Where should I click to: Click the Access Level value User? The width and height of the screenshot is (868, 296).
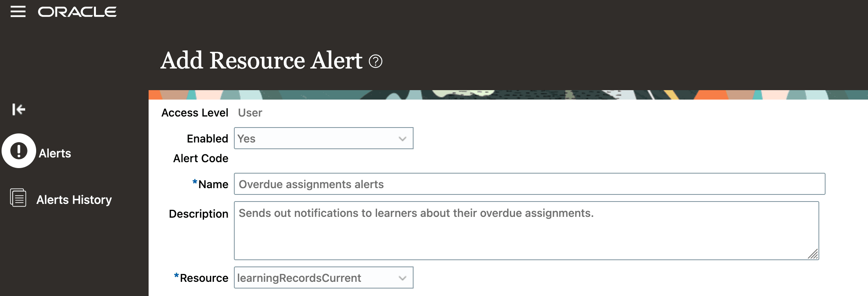(x=250, y=113)
